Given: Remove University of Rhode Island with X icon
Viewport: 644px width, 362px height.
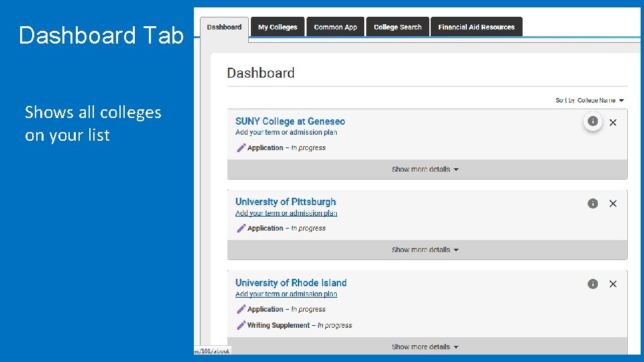Looking at the screenshot, I should (x=612, y=284).
